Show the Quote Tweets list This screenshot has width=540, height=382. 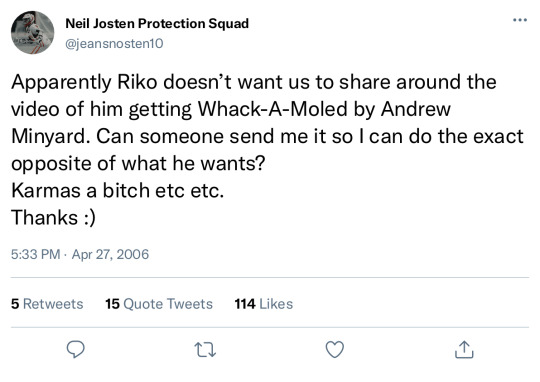(x=159, y=304)
